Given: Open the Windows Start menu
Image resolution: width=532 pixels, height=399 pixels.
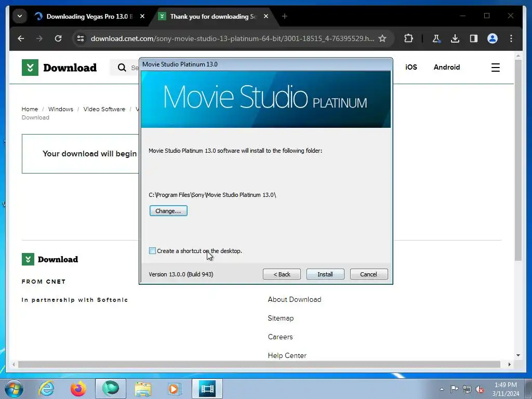Looking at the screenshot, I should coord(14,389).
